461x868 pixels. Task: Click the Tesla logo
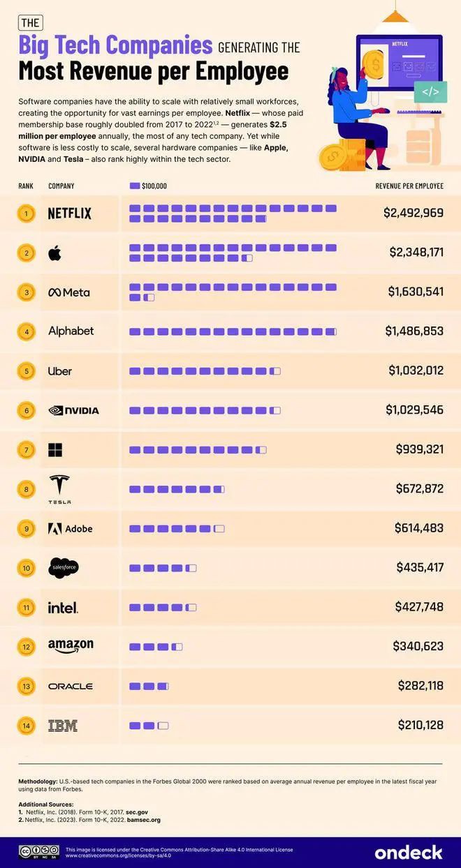coord(59,489)
